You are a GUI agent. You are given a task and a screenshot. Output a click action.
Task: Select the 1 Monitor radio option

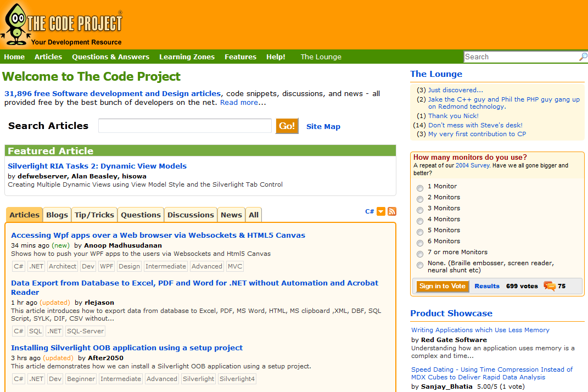click(x=420, y=188)
